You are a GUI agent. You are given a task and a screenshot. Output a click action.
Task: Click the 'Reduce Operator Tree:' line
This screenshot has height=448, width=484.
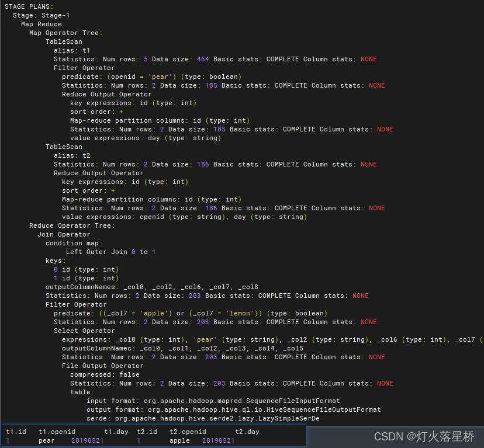click(72, 225)
